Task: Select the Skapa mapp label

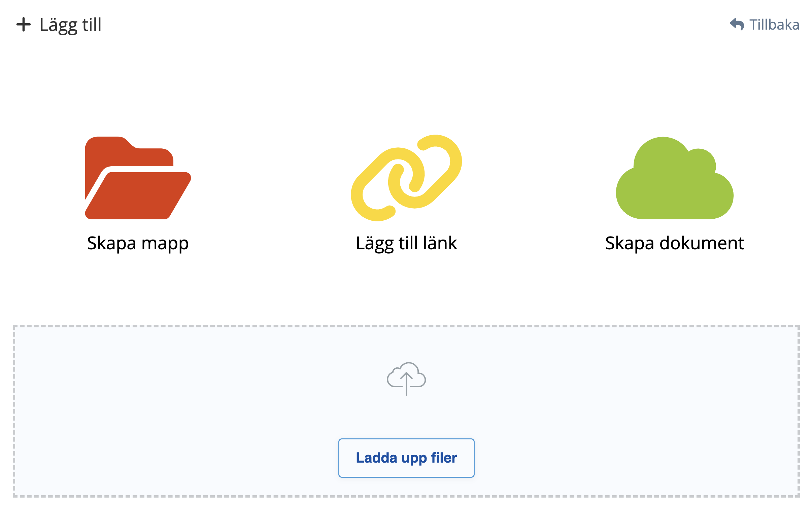Action: [138, 243]
